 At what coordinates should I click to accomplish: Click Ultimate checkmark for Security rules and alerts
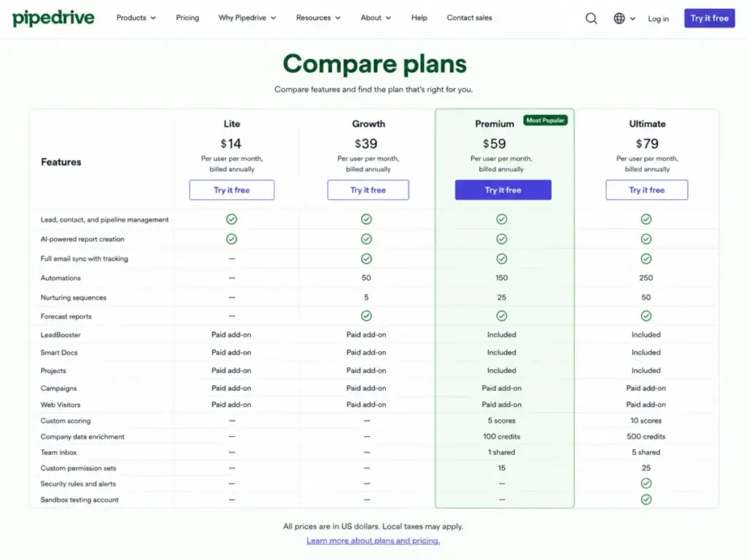[646, 483]
